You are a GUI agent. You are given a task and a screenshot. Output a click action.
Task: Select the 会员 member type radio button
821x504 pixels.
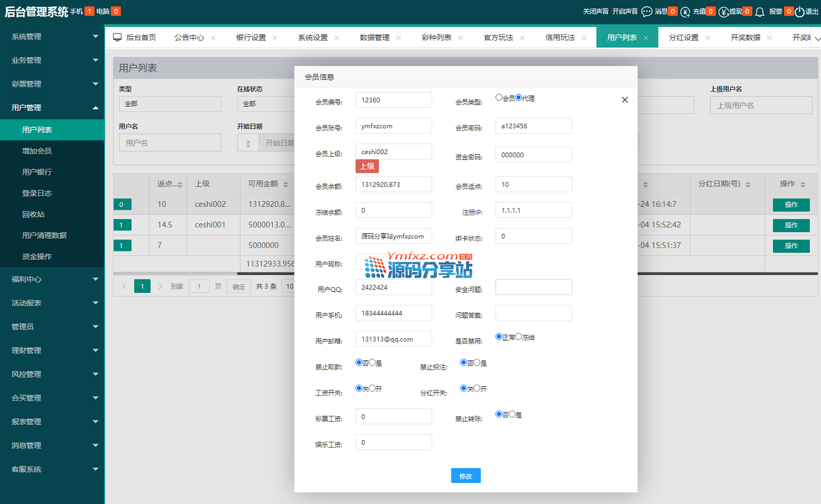point(499,98)
